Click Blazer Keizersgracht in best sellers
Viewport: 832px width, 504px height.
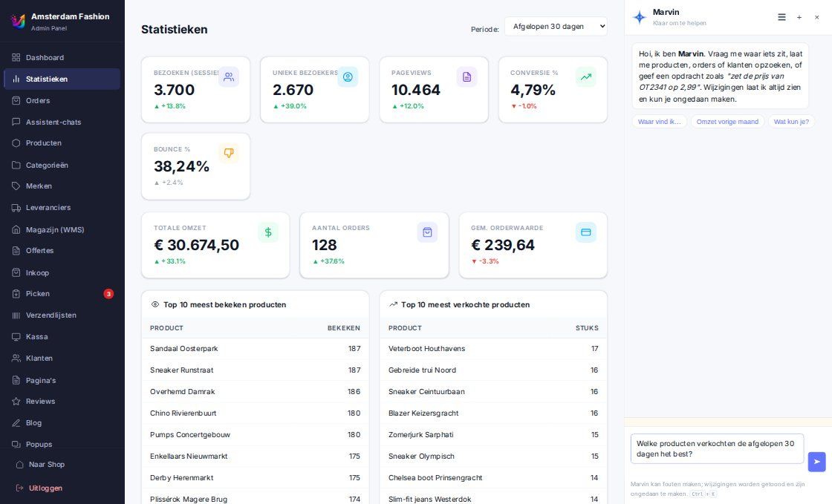(x=423, y=413)
